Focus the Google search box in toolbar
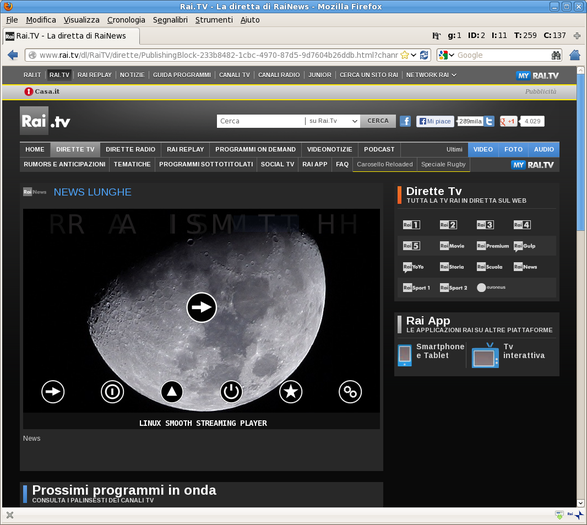Image resolution: width=587 pixels, height=525 pixels. [503, 55]
